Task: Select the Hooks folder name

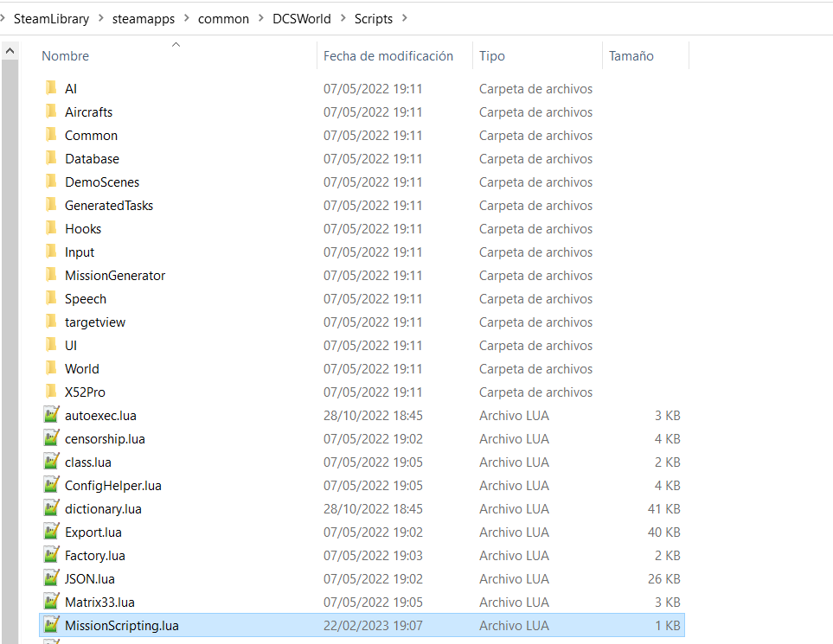Action: click(x=83, y=229)
